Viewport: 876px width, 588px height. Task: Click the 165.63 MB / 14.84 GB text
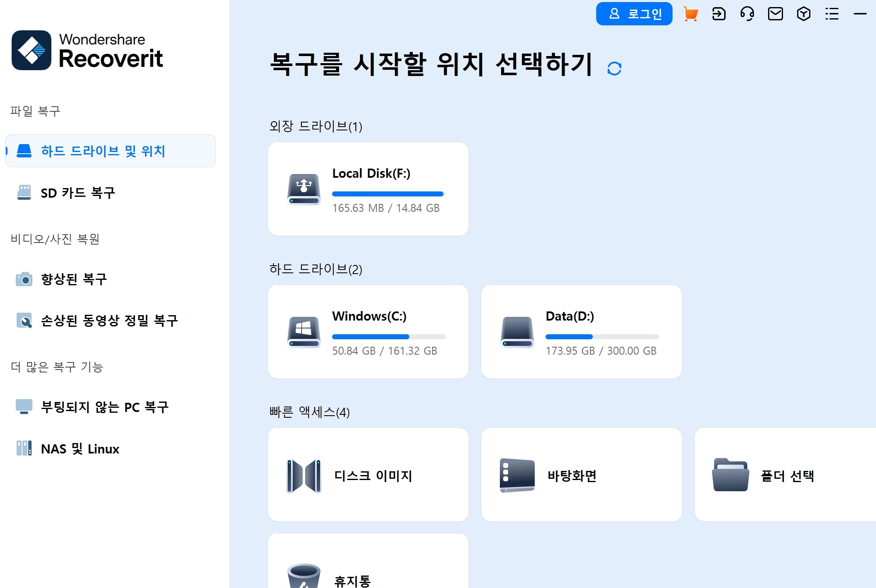386,208
